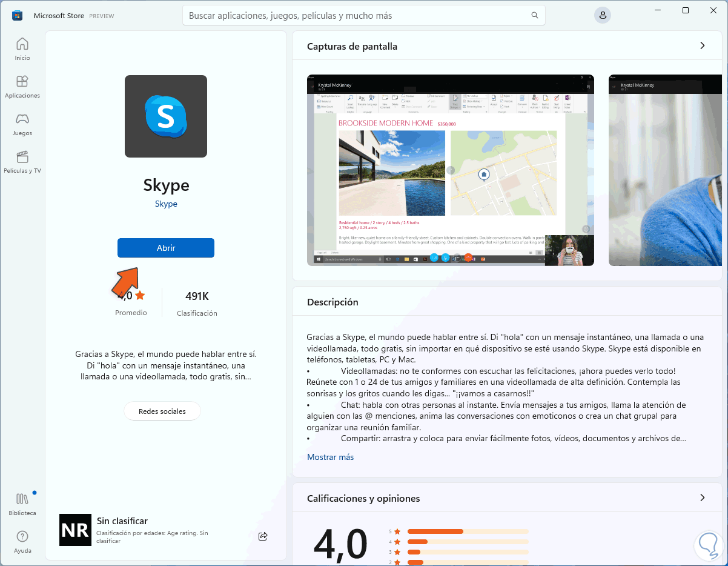The image size is (728, 566).
Task: Minimize the Microsoft Store window
Action: [658, 10]
